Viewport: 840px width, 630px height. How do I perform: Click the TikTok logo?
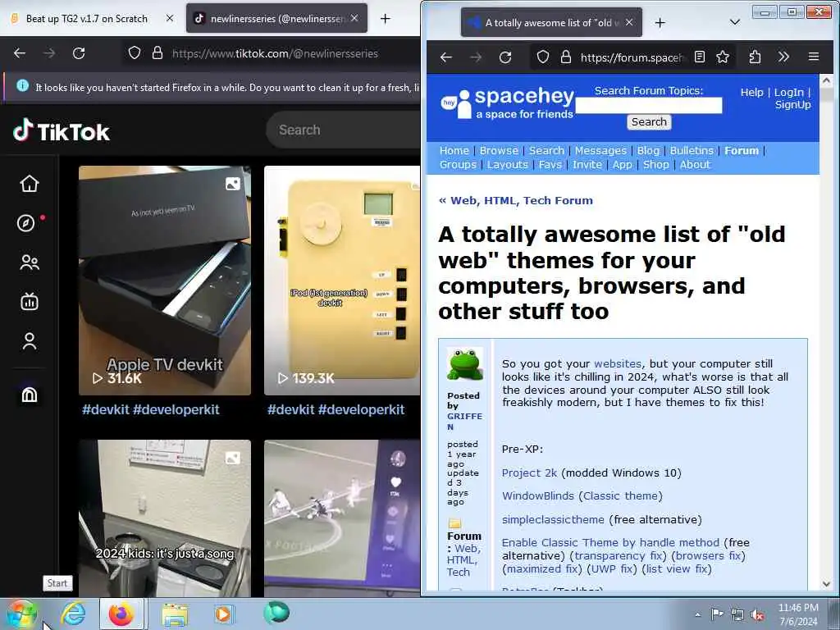[x=61, y=131]
